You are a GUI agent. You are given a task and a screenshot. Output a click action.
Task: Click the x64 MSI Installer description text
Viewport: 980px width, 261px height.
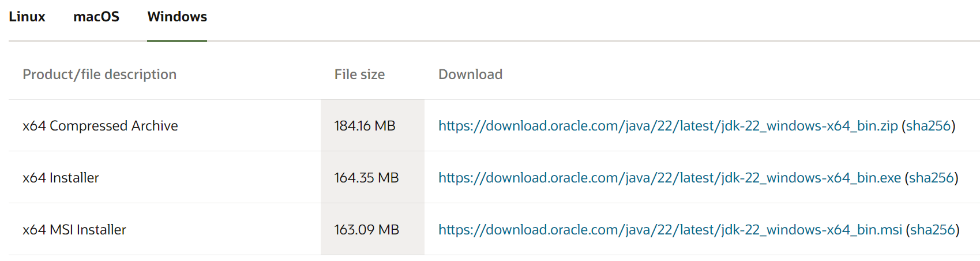coord(74,230)
